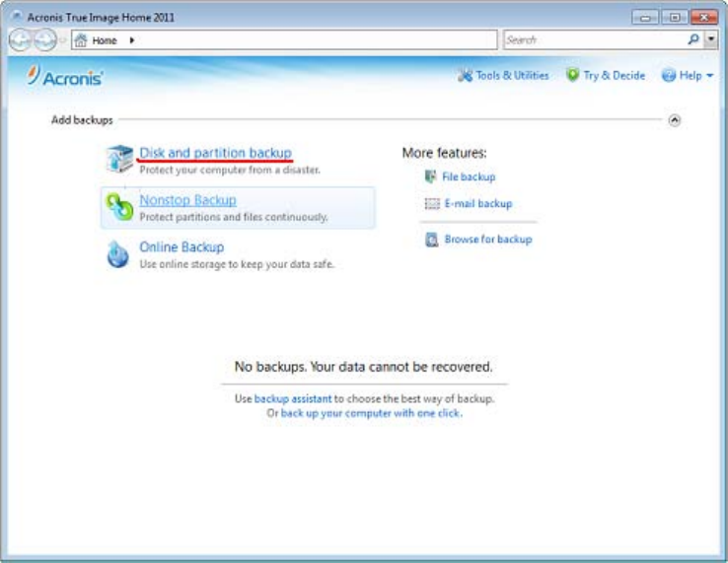
Task: Open Disk and partition backup link
Action: point(215,153)
